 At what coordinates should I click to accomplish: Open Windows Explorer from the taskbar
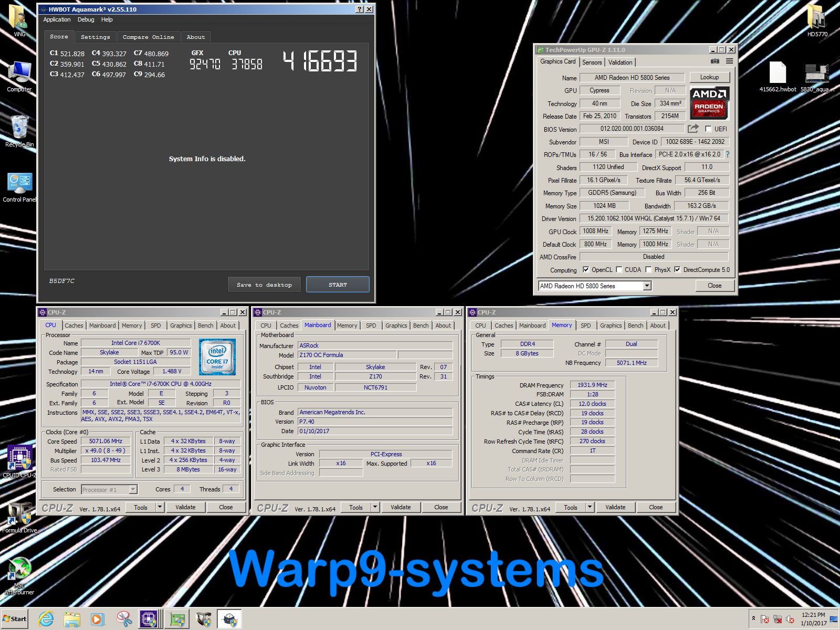72,619
